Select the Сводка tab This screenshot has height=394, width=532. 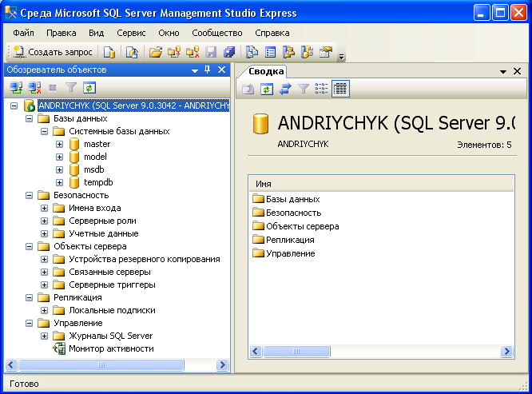(x=266, y=71)
